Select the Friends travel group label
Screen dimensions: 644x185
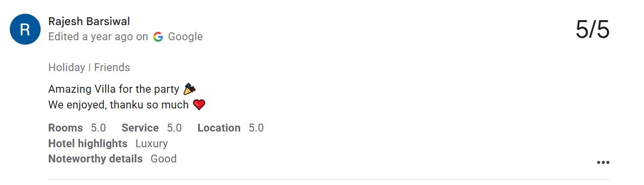(x=112, y=68)
